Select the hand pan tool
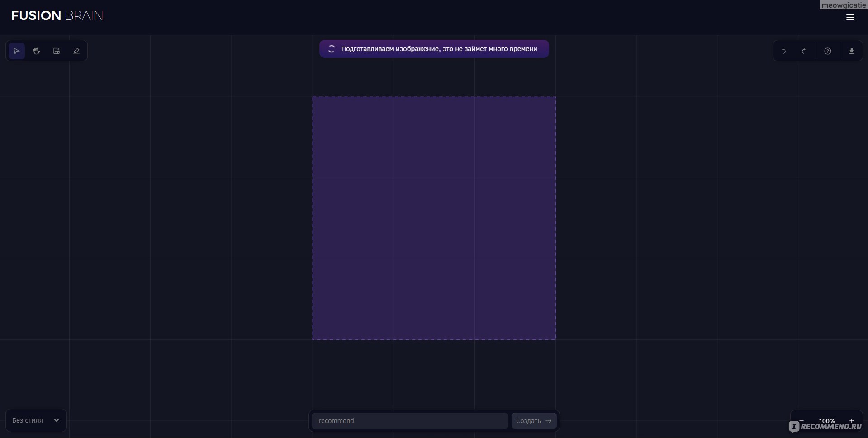The image size is (868, 438). coord(37,51)
